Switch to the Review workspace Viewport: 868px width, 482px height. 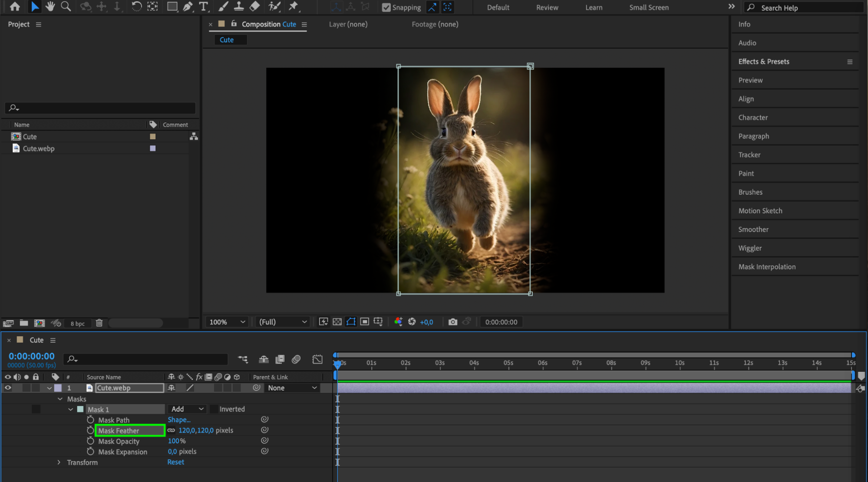(x=547, y=7)
